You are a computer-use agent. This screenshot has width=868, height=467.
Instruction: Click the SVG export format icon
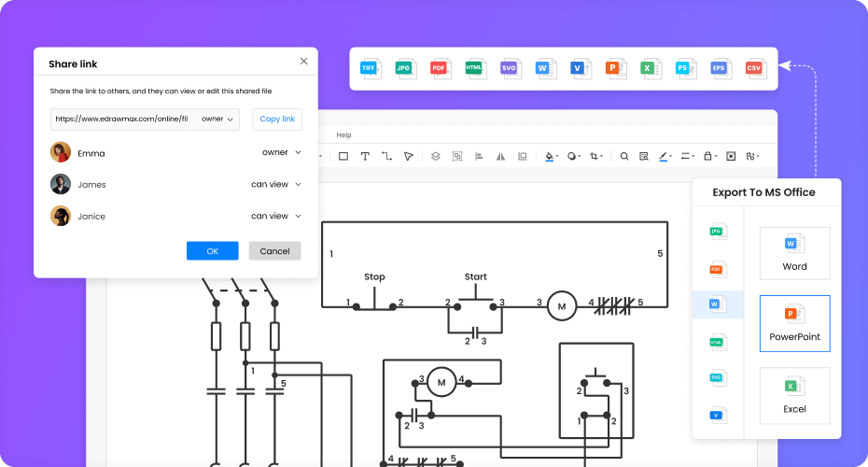pyautogui.click(x=509, y=68)
